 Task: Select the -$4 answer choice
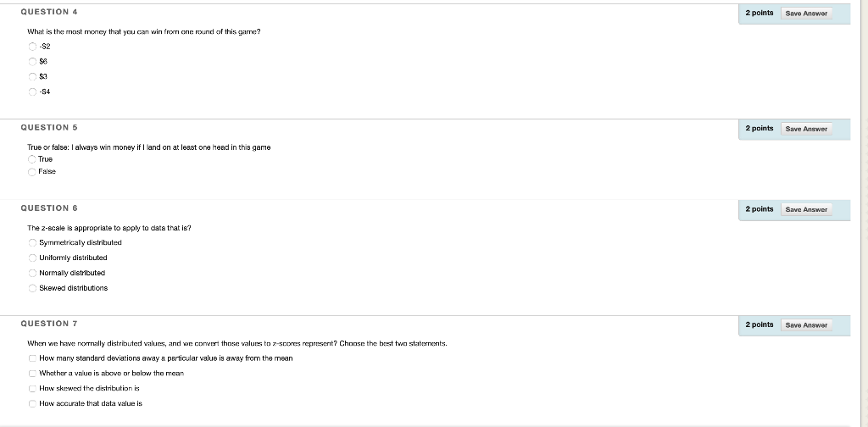pyautogui.click(x=32, y=91)
